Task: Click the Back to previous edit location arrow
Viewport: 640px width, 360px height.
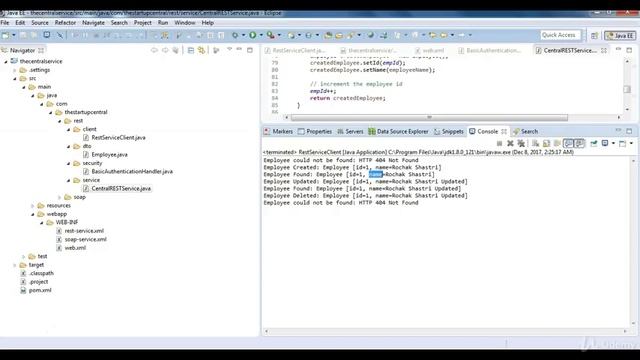Action: tap(433, 35)
